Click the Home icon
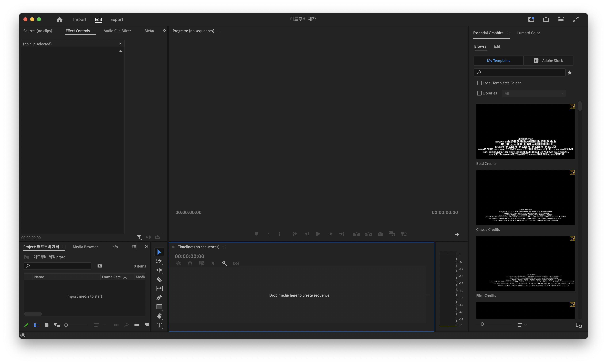This screenshot has height=364, width=607. 59,19
